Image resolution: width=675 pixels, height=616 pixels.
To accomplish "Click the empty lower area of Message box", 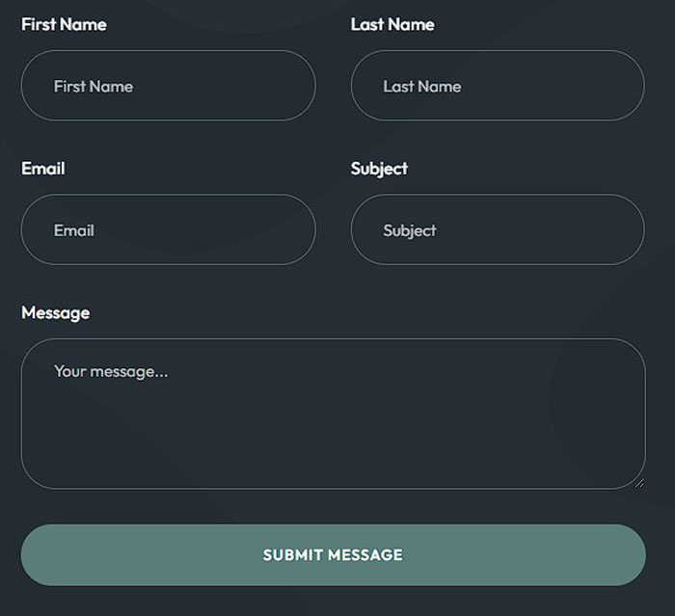I will [333, 453].
